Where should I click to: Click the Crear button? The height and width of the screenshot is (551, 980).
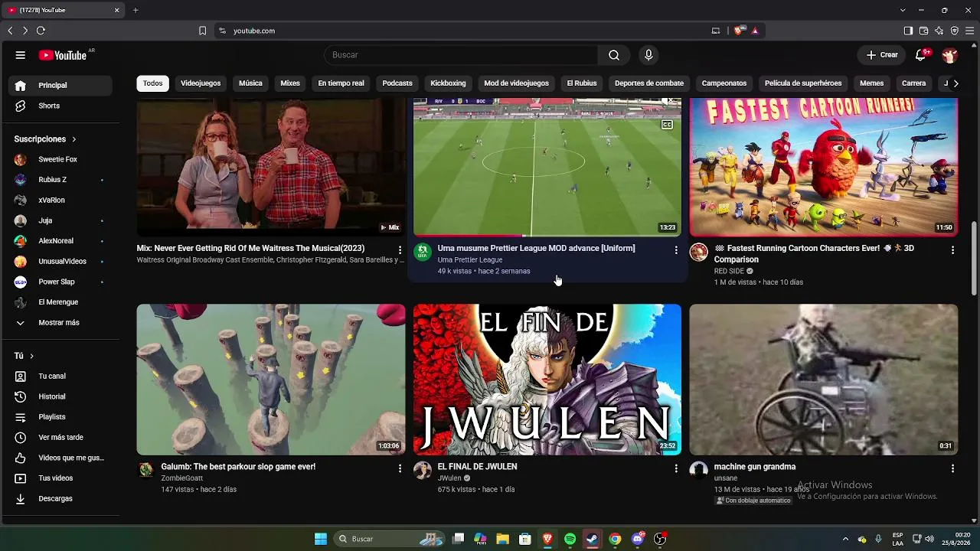coord(882,55)
